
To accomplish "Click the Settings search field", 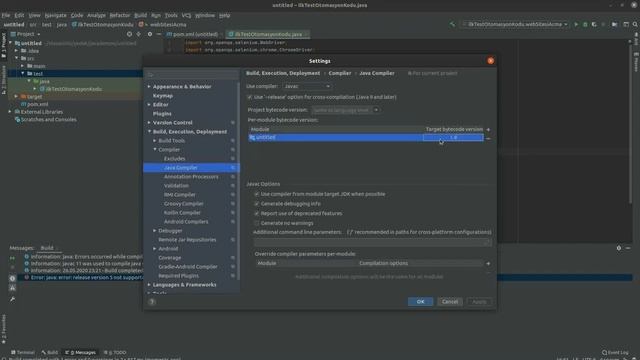I will click(192, 75).
